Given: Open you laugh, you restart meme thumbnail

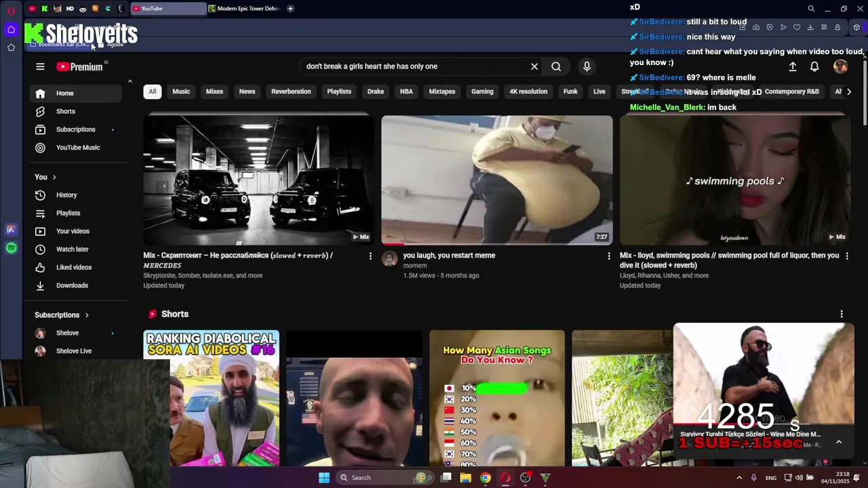Looking at the screenshot, I should pyautogui.click(x=497, y=180).
